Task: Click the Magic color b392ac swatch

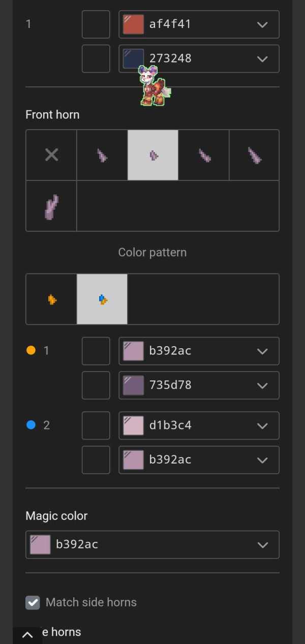Action: click(40, 545)
